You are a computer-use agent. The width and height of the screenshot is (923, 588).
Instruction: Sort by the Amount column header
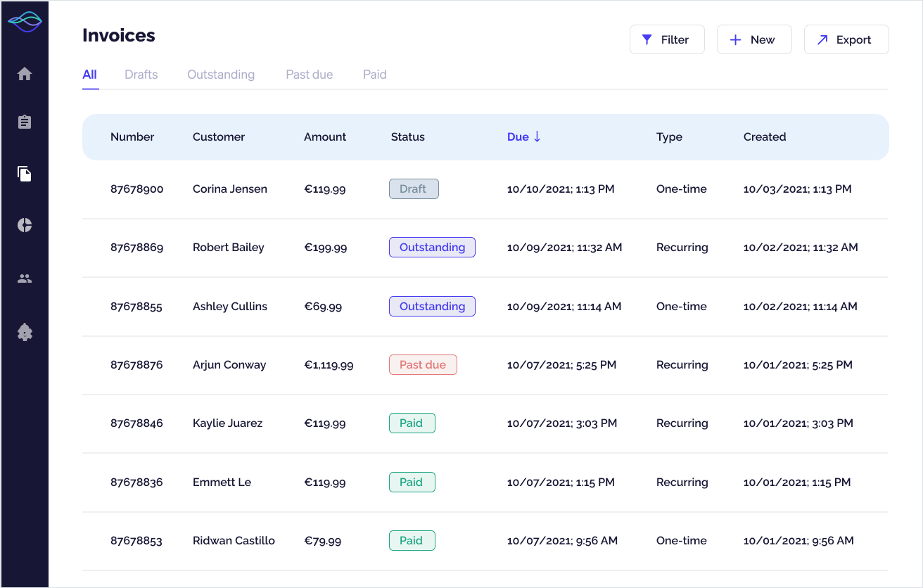pyautogui.click(x=324, y=137)
